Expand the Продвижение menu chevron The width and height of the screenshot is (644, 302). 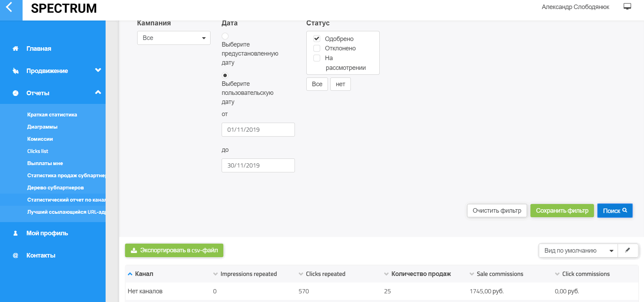tap(98, 70)
